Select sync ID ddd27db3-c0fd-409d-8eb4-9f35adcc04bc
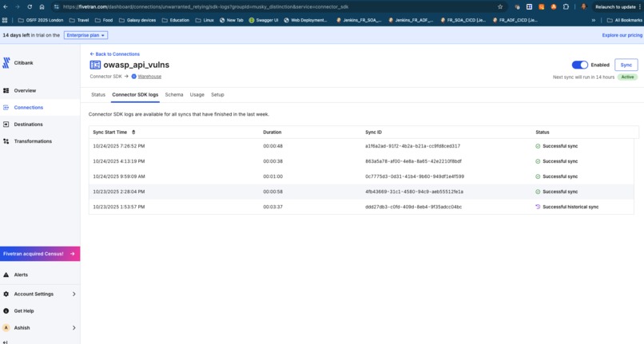 pos(413,207)
